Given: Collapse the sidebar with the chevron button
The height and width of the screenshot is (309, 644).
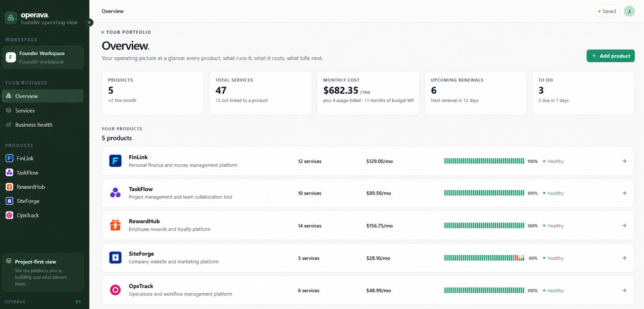Looking at the screenshot, I should click(89, 22).
